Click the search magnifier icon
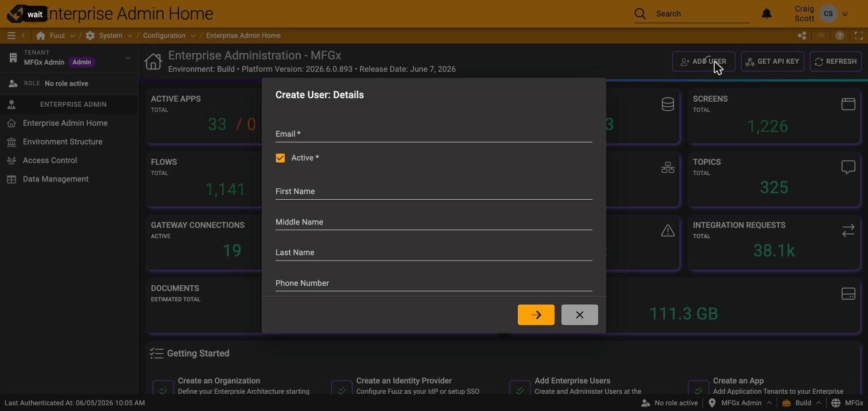The width and height of the screenshot is (868, 411). pyautogui.click(x=640, y=14)
